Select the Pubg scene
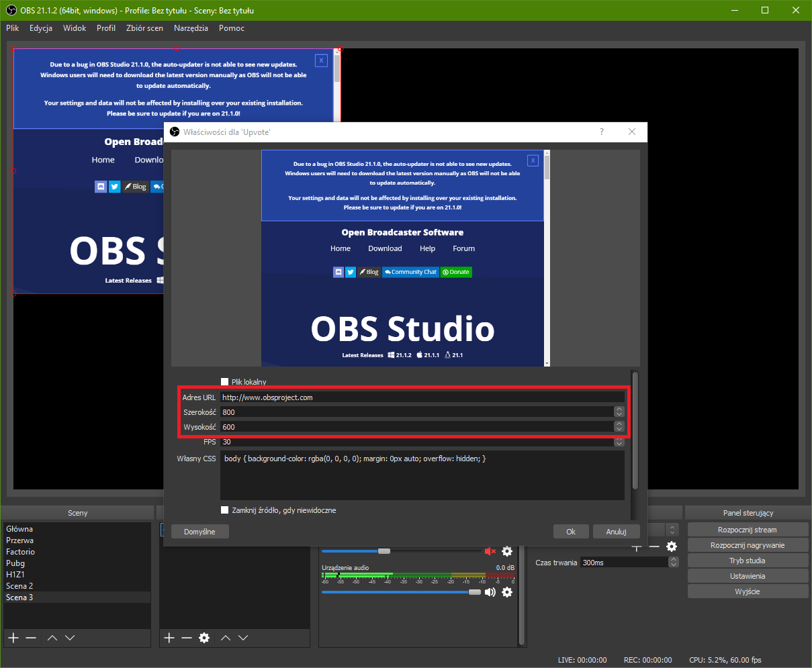Screen dimensions: 812x668 (77, 563)
